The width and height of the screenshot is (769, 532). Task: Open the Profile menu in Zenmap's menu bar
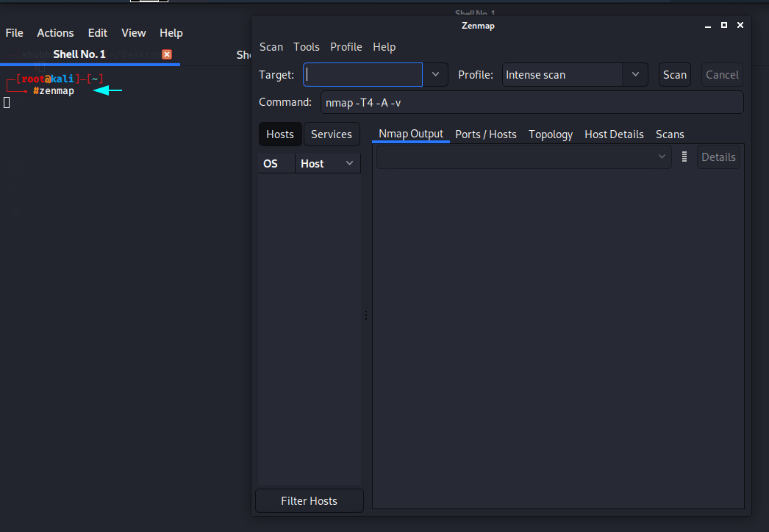[x=346, y=46]
